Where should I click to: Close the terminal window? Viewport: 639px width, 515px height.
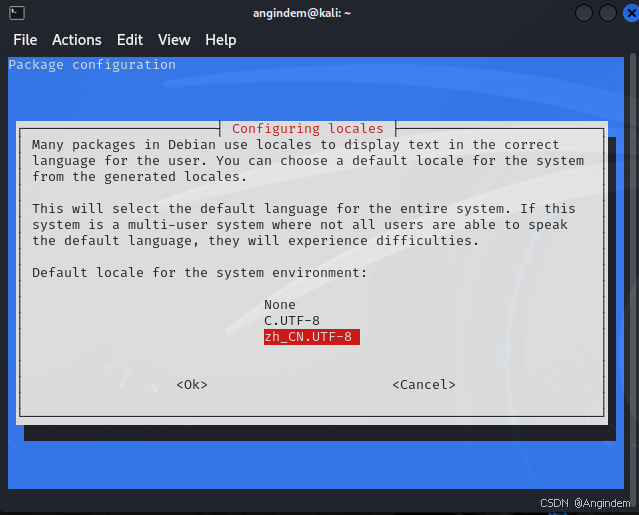click(631, 13)
